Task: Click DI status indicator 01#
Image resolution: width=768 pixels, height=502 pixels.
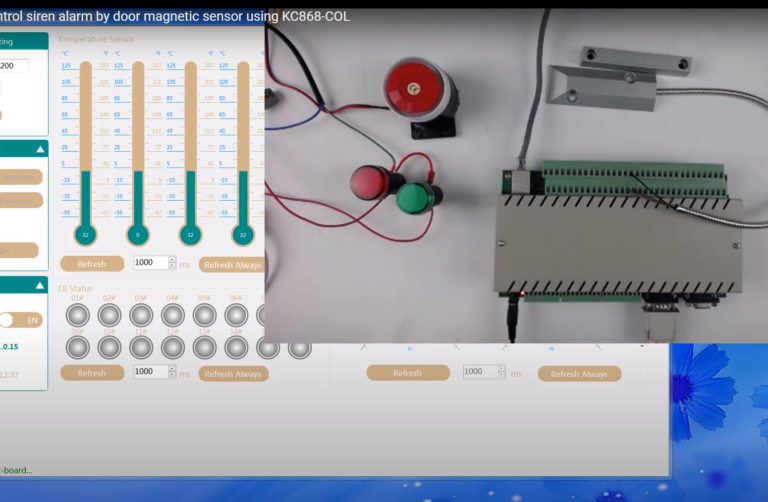Action: pyautogui.click(x=77, y=316)
